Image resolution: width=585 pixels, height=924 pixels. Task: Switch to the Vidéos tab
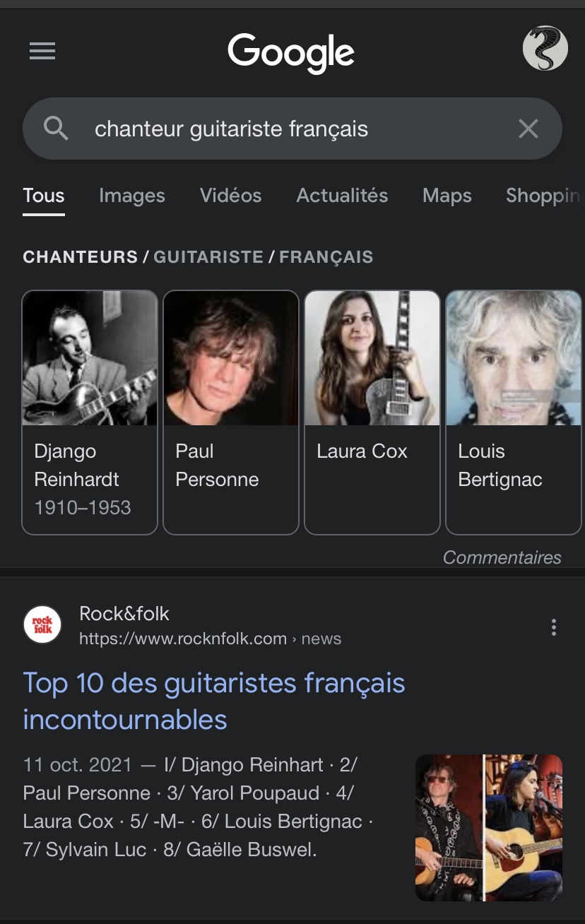[230, 196]
